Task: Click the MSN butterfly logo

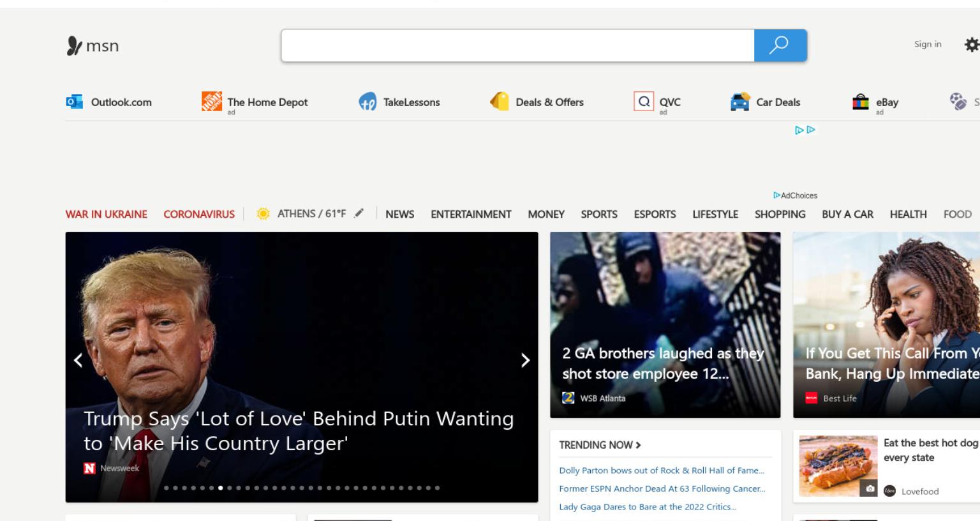Action: click(74, 46)
